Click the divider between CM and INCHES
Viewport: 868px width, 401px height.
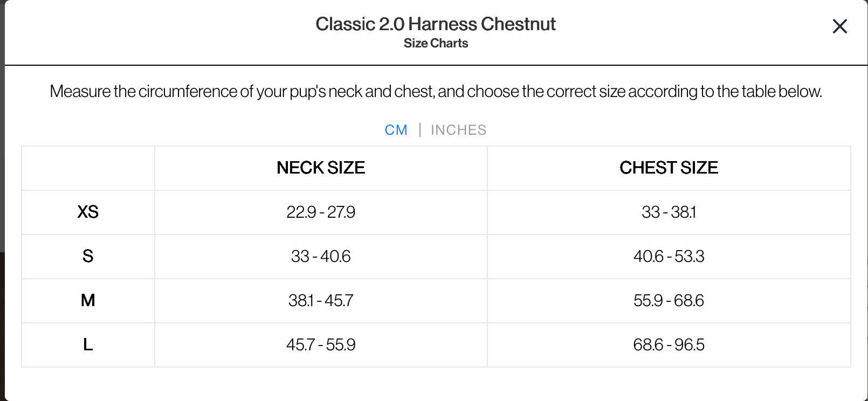pyautogui.click(x=419, y=129)
